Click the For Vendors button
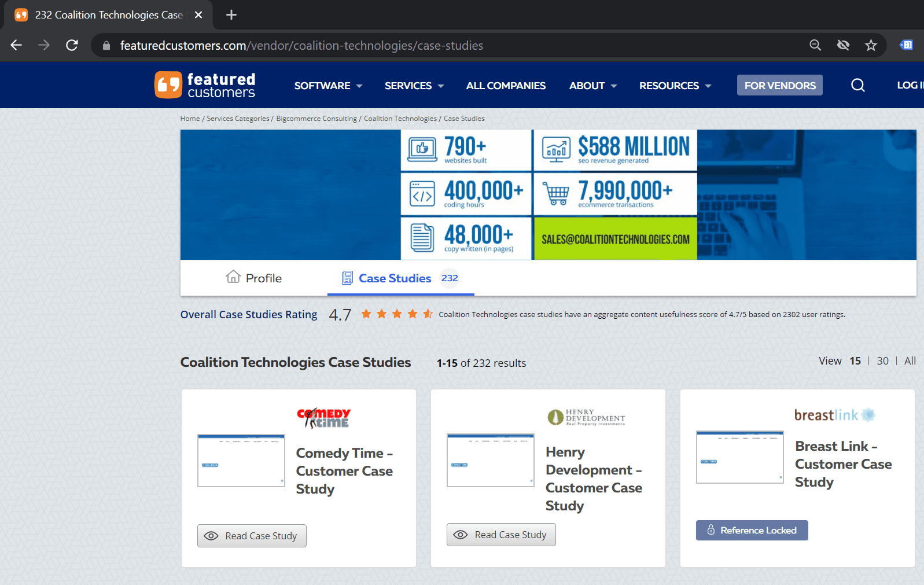This screenshot has width=924, height=585. 779,86
